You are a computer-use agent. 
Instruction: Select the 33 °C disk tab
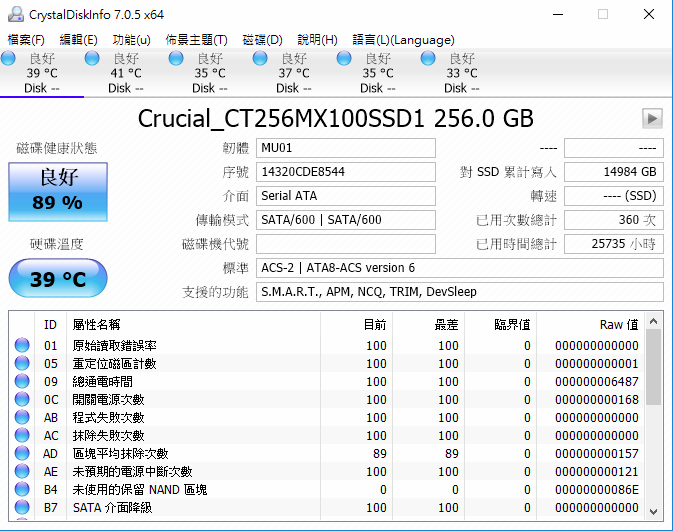pyautogui.click(x=462, y=73)
